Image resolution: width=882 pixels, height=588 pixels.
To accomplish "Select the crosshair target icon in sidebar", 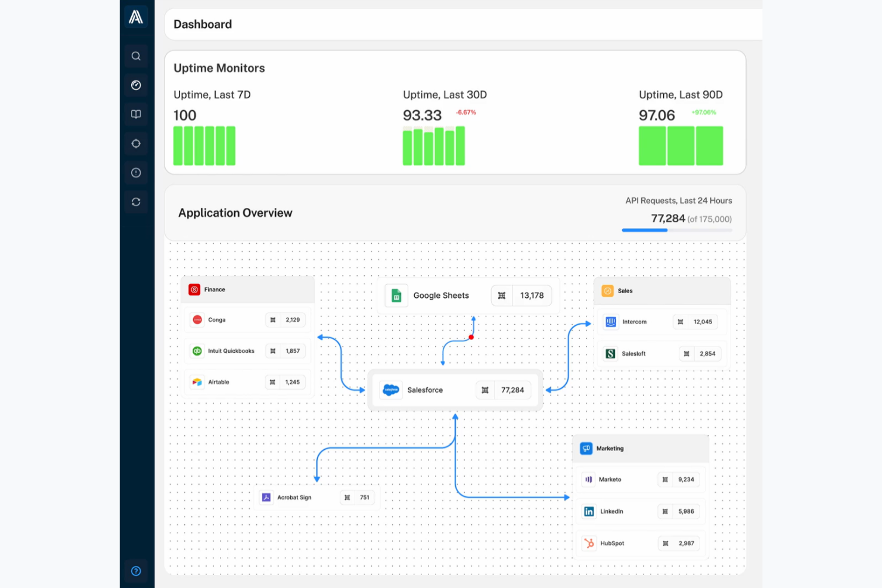I will [136, 143].
